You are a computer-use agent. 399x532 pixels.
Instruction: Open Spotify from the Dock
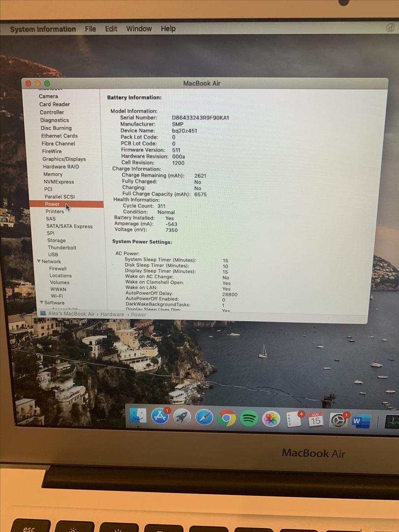point(249,419)
